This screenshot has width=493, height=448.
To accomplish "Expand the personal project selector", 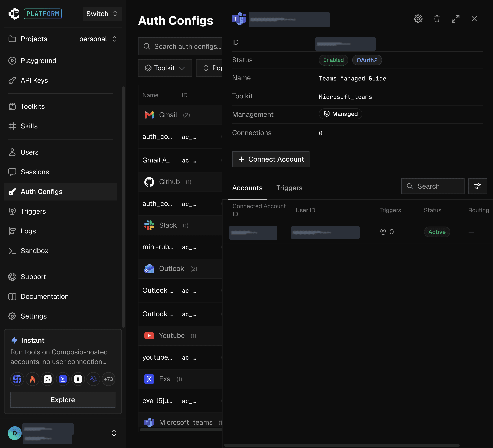I will (98, 39).
